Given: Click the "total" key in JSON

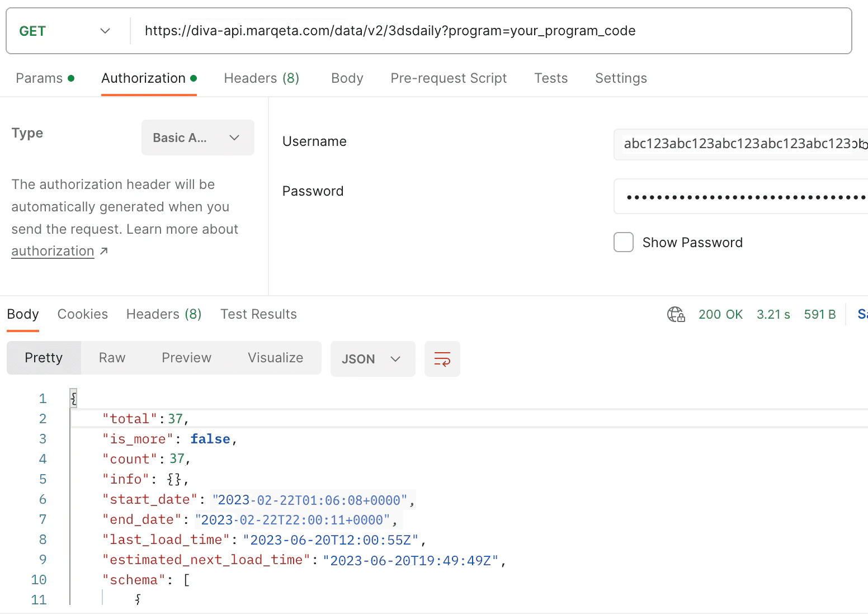Looking at the screenshot, I should point(130,419).
